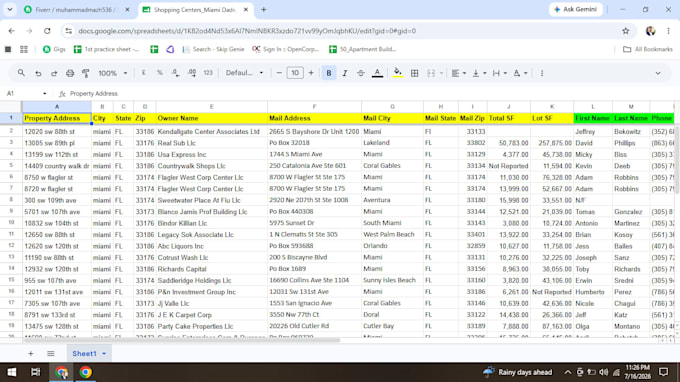Format as percent

click(x=160, y=73)
